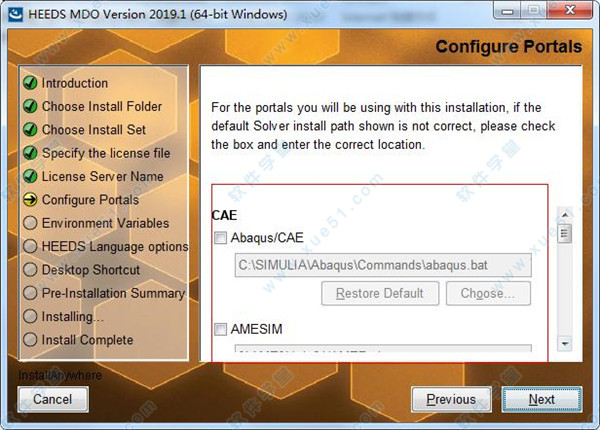Open the Choose... file browser button
Screen dimensions: 600x430
click(x=488, y=293)
